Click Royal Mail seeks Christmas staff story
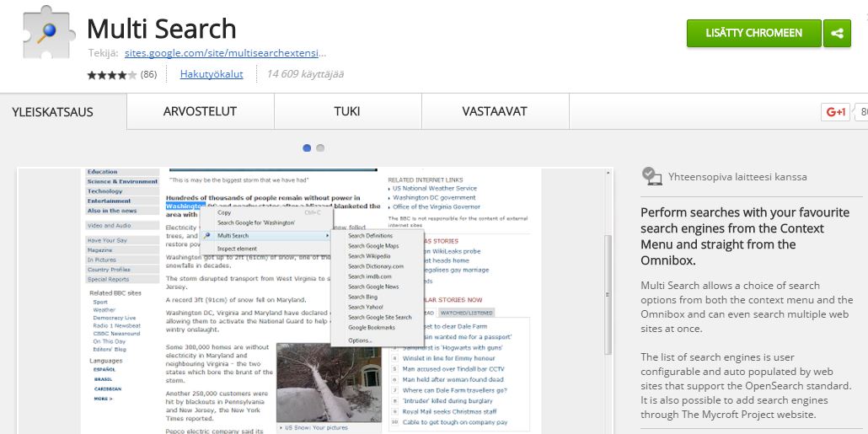This screenshot has height=434, width=868. [x=449, y=411]
